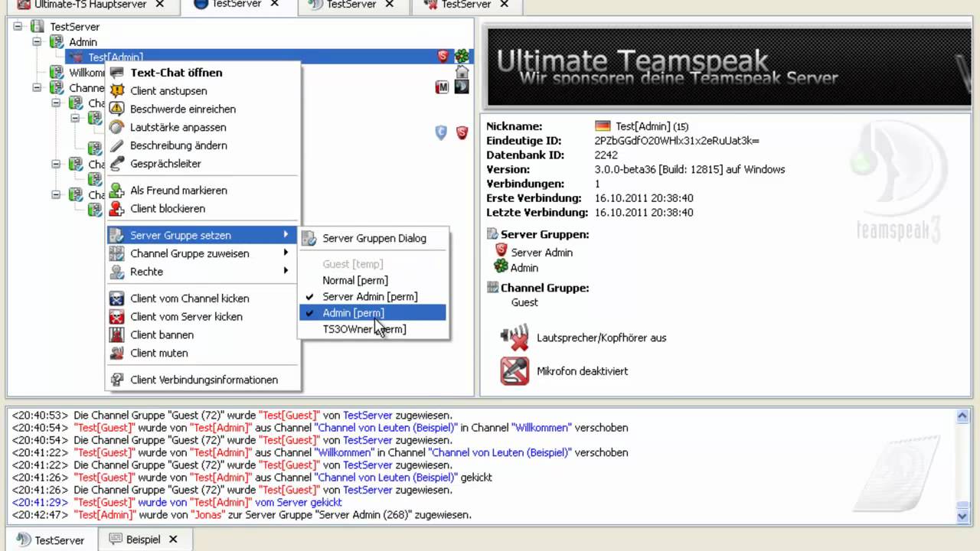This screenshot has width=980, height=551.
Task: Click the German flag next to nickname
Action: tap(603, 127)
